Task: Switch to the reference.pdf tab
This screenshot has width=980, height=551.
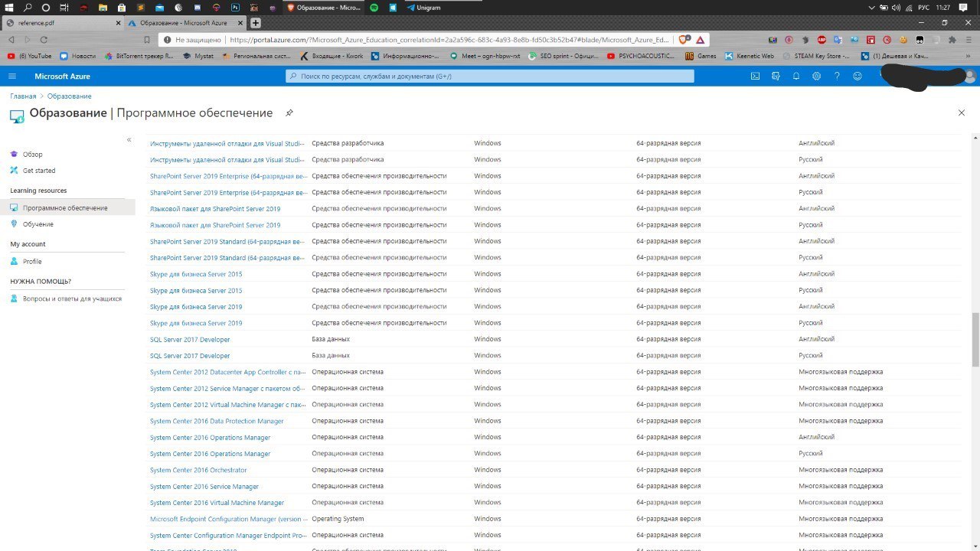Action: coord(61,23)
